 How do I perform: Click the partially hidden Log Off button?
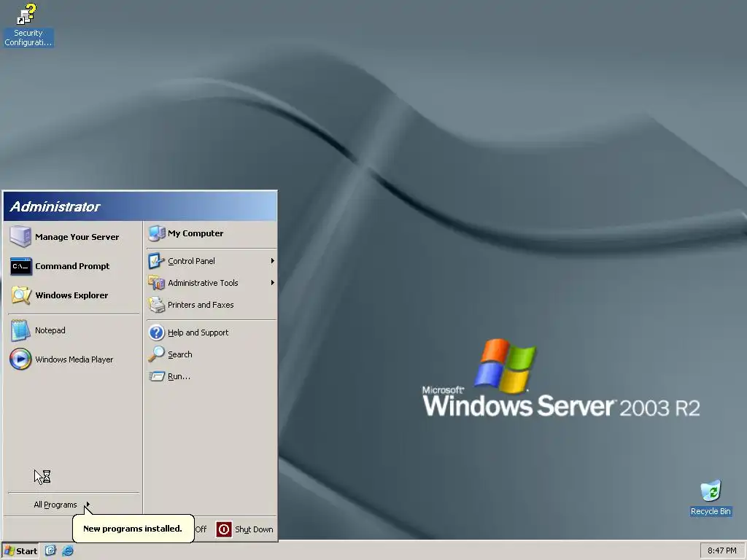tap(201, 529)
